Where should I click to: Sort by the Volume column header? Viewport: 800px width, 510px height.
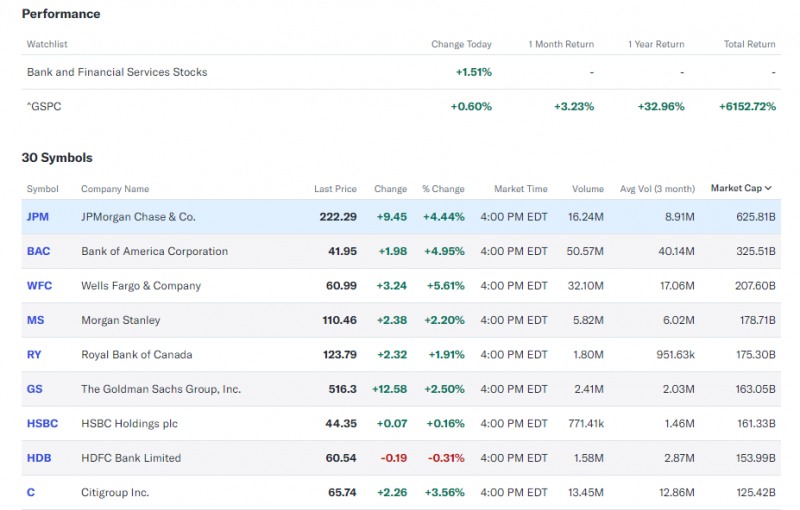click(587, 189)
